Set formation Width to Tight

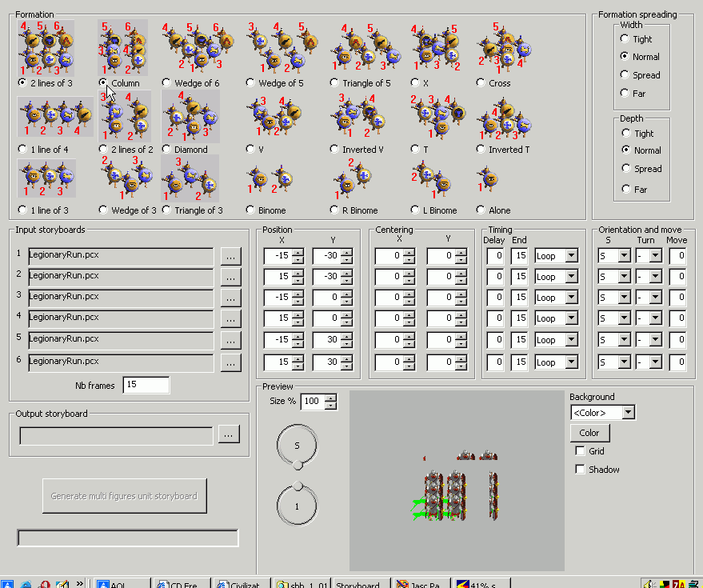pyautogui.click(x=625, y=38)
